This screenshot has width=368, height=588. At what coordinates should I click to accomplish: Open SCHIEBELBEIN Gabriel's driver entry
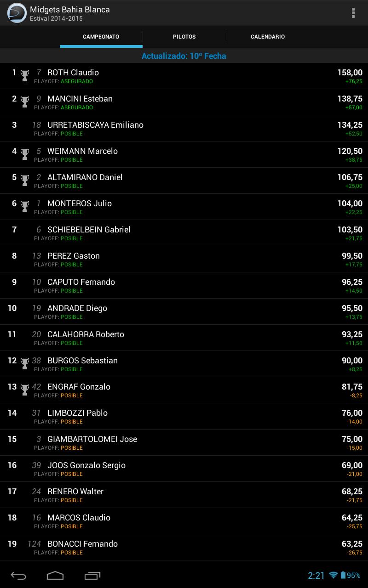point(184,233)
